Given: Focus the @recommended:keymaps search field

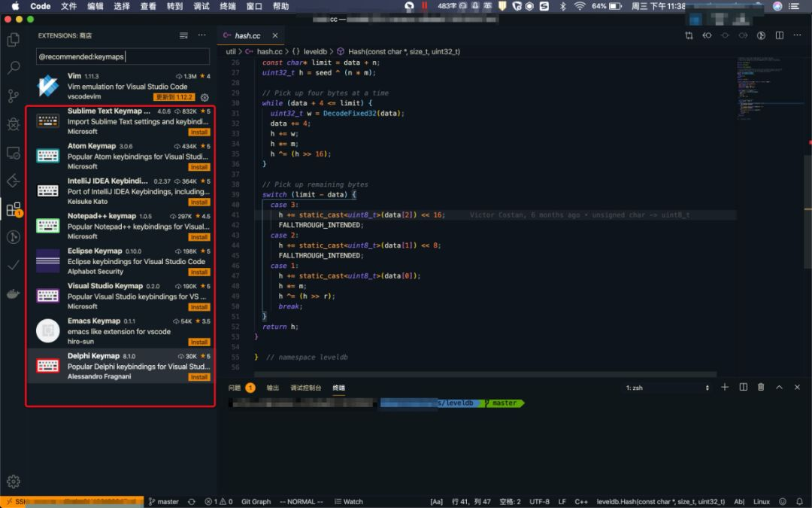Looking at the screenshot, I should pyautogui.click(x=123, y=56).
